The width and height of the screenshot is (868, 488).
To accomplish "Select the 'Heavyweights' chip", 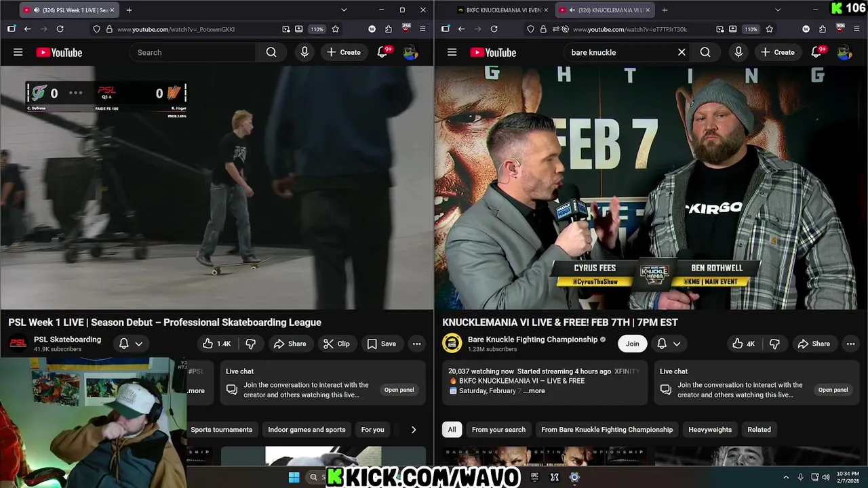I will (x=710, y=430).
